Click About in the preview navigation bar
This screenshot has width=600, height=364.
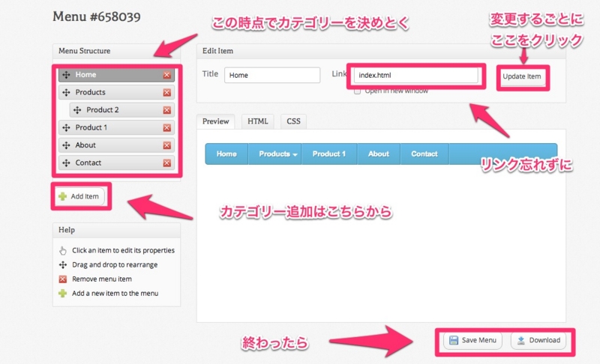pos(379,154)
